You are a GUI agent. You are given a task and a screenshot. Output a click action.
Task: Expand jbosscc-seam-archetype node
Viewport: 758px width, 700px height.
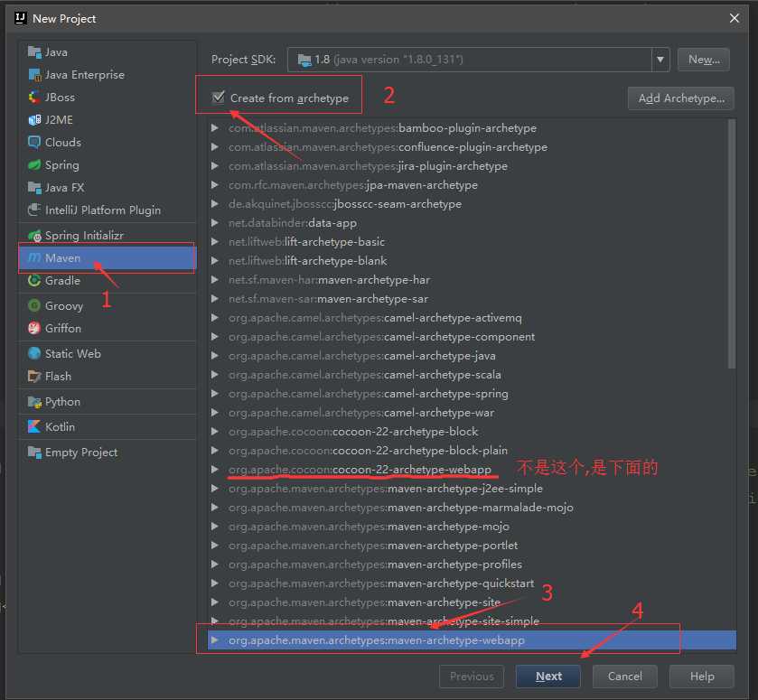(215, 204)
